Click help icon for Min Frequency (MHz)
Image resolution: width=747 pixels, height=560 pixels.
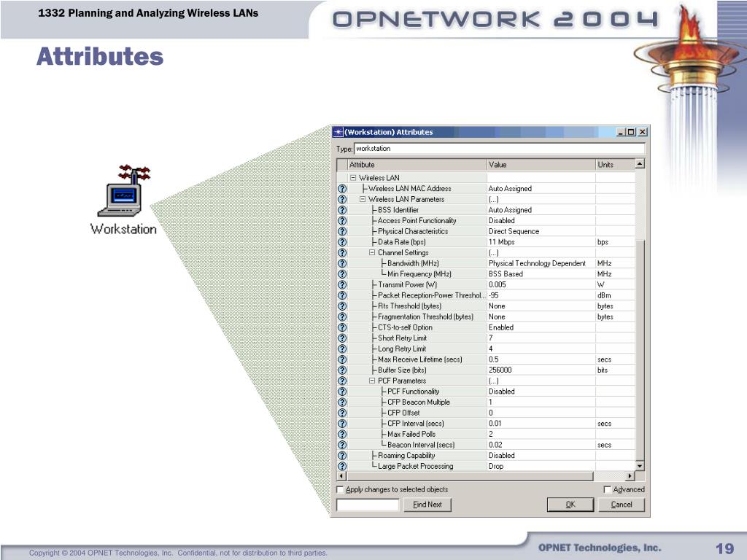(x=342, y=274)
